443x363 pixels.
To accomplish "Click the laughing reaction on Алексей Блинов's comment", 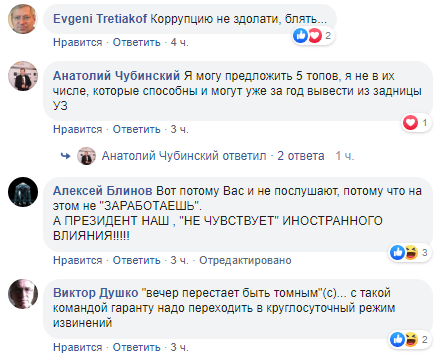I will coord(411,252).
